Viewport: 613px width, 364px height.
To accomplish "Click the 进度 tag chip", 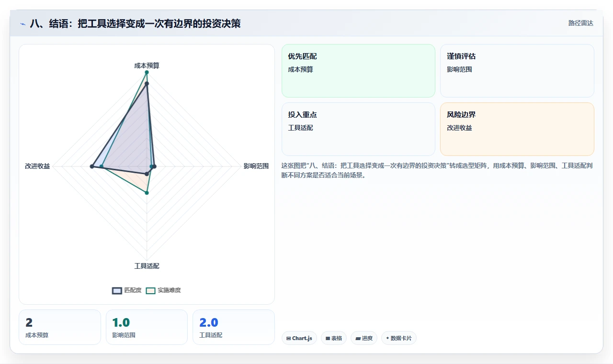I will 364,338.
